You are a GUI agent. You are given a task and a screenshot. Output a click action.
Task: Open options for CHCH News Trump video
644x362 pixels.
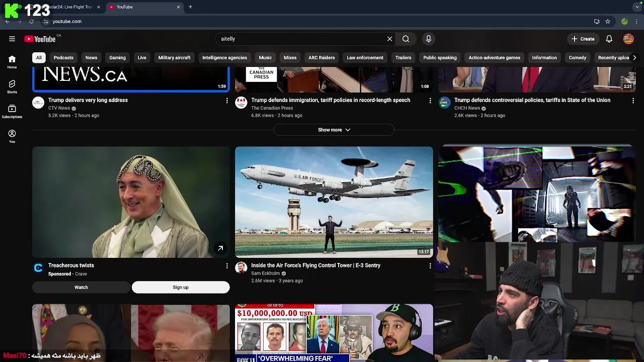(633, 101)
